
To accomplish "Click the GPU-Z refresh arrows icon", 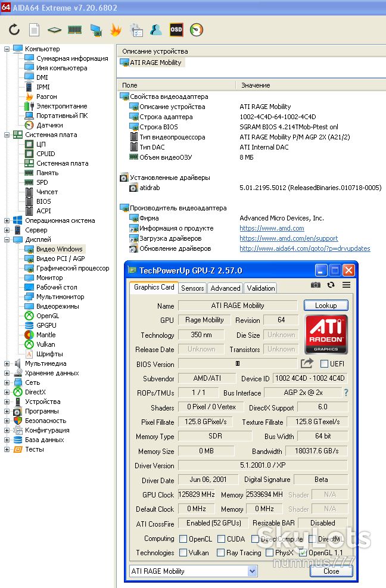I will (331, 285).
